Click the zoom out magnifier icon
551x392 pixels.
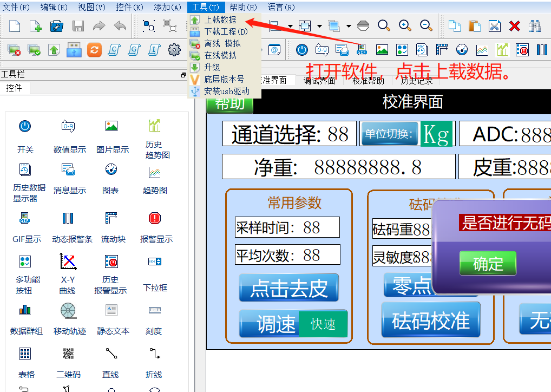[x=426, y=25]
